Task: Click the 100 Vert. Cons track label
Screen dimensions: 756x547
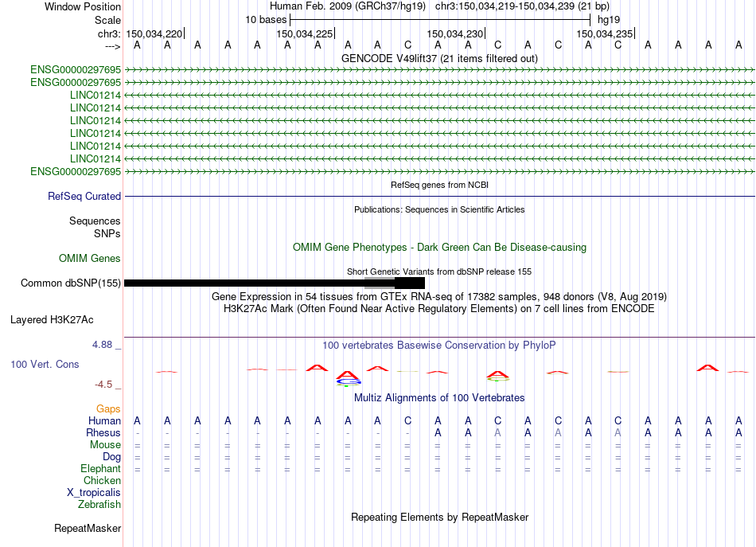Action: point(45,365)
